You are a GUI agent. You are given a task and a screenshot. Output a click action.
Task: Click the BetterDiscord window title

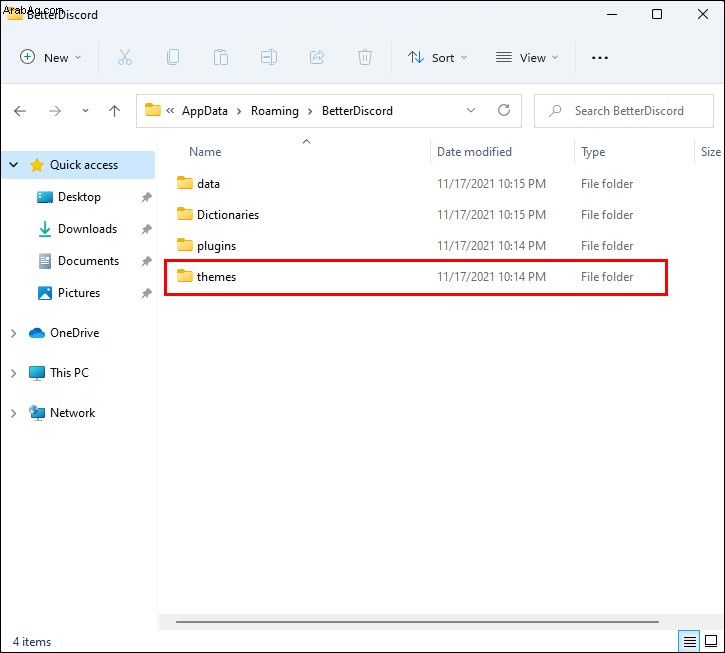[62, 15]
